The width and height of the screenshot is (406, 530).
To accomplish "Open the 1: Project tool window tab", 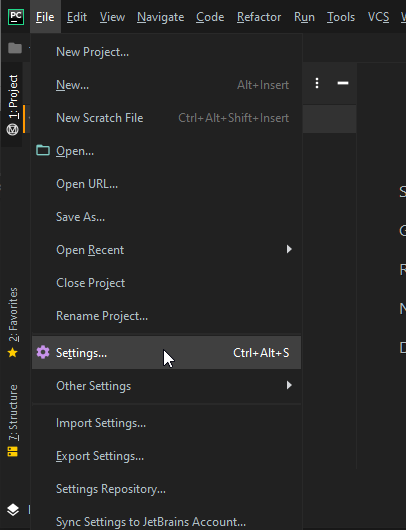I will pyautogui.click(x=13, y=105).
